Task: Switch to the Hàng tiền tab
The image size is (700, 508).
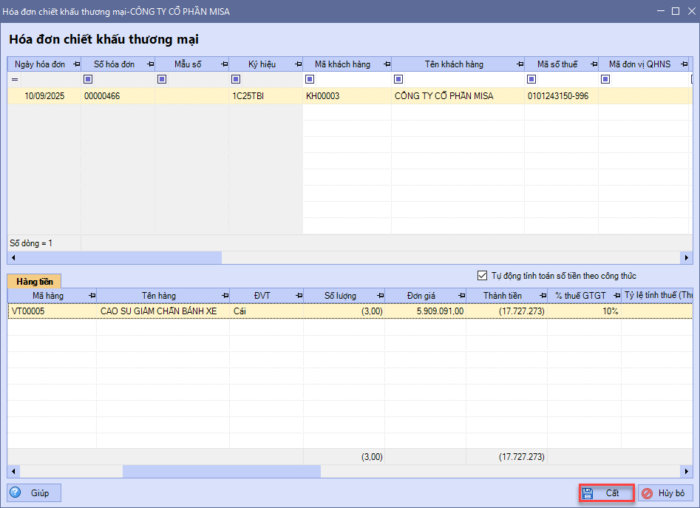Action: click(x=34, y=282)
